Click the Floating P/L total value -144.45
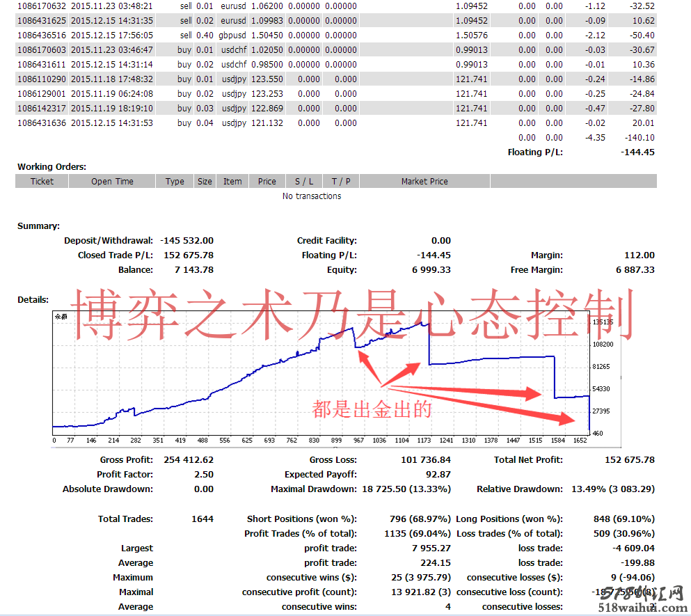The height and width of the screenshot is (616, 691). [x=637, y=152]
